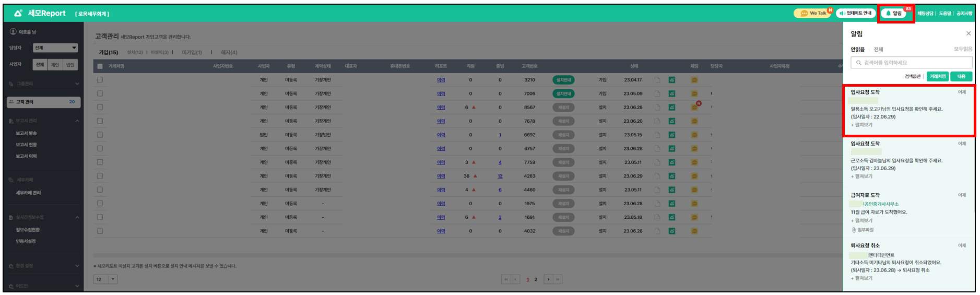Open 업데이트 안내 megaphone announcement

click(x=855, y=13)
